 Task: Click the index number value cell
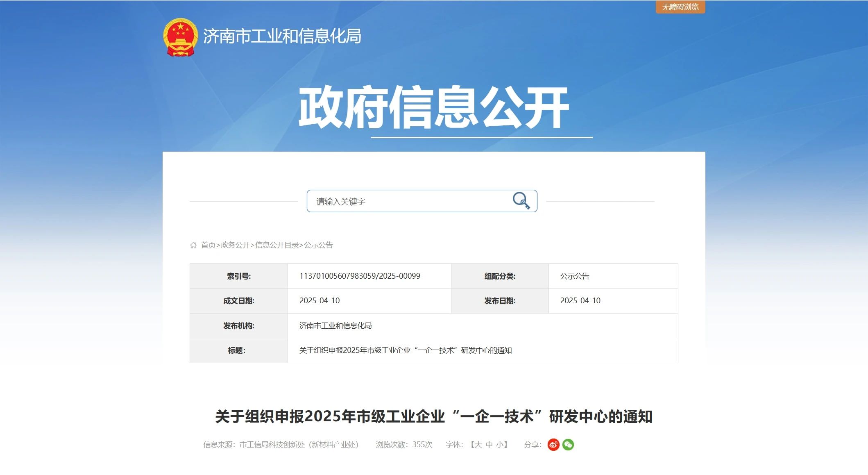pyautogui.click(x=360, y=276)
